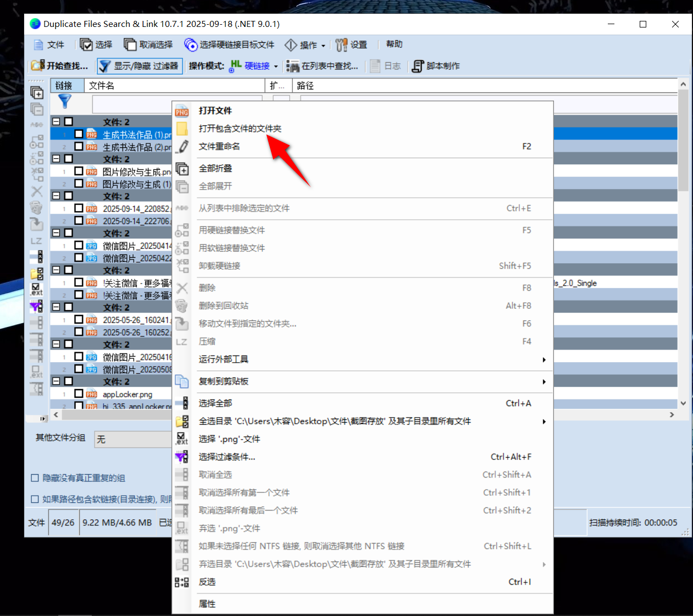Viewport: 693px width, 616px height.
Task: Open the 帮助 menu
Action: [394, 44]
